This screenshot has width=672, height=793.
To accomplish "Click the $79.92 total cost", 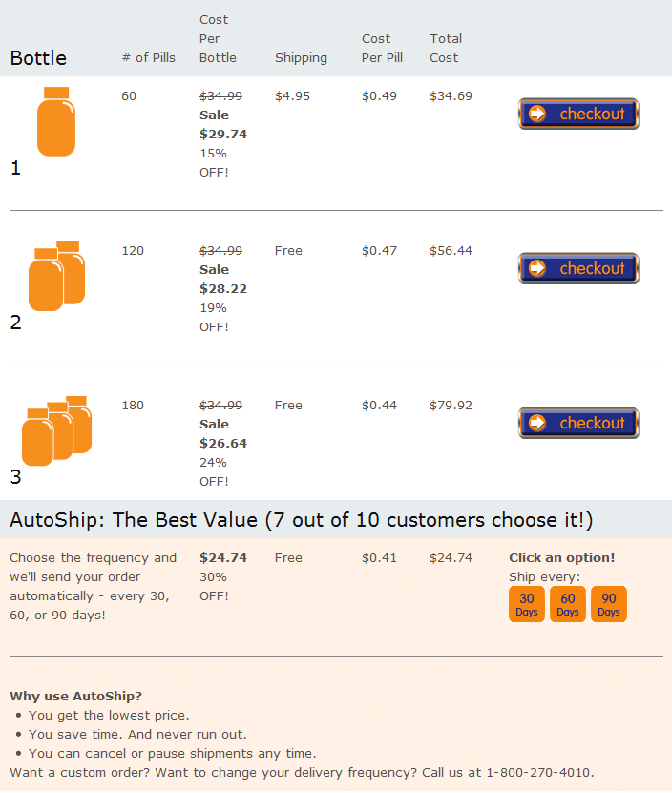I will coord(451,406).
